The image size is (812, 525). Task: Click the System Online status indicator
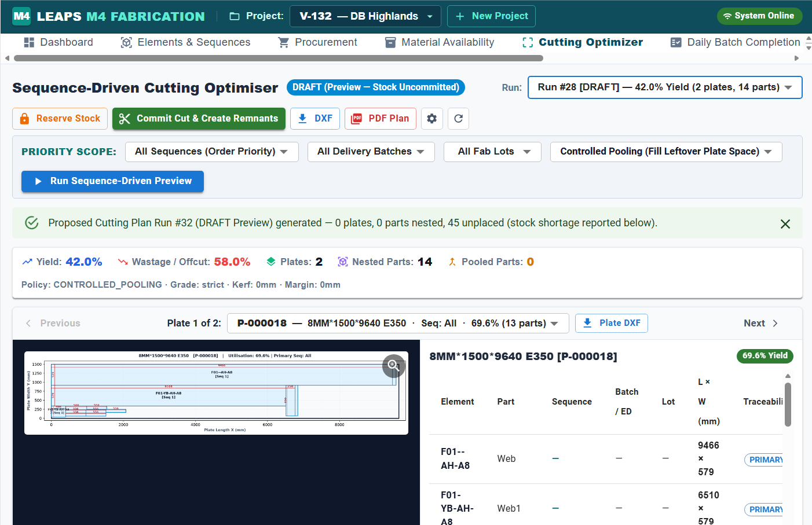click(759, 16)
